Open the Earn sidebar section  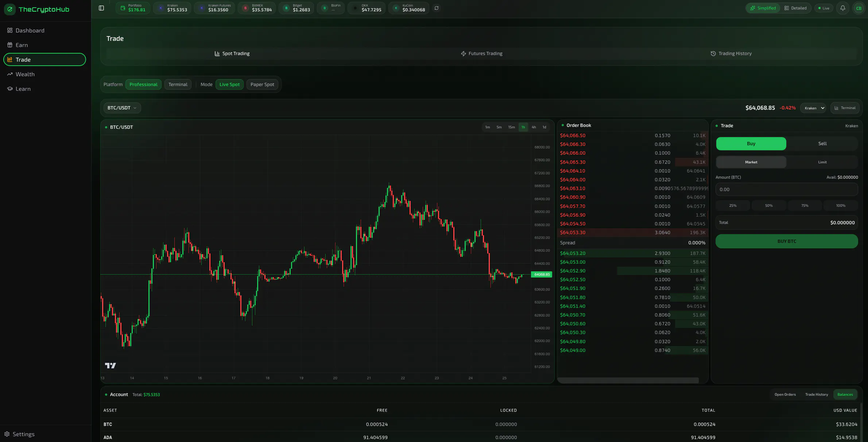coord(44,45)
